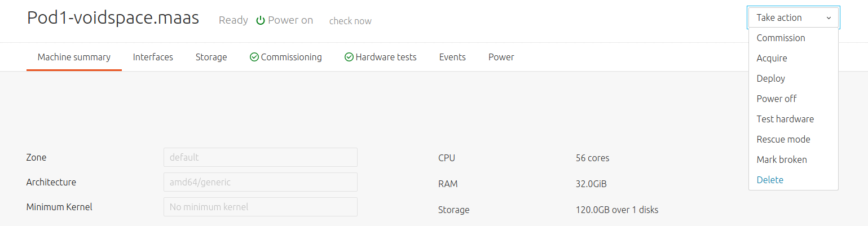The image size is (868, 226).
Task: Click the check now link
Action: tap(350, 21)
